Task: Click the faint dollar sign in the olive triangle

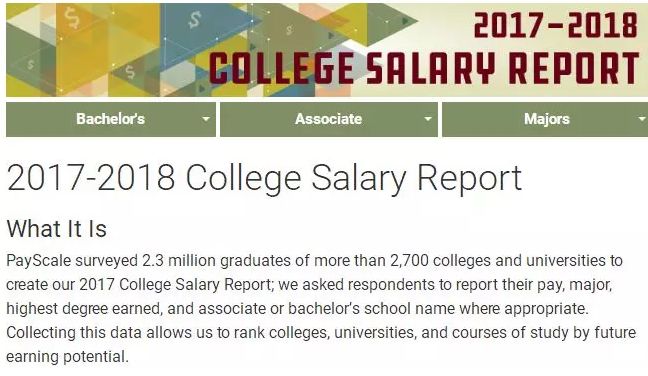Action: pos(289,30)
